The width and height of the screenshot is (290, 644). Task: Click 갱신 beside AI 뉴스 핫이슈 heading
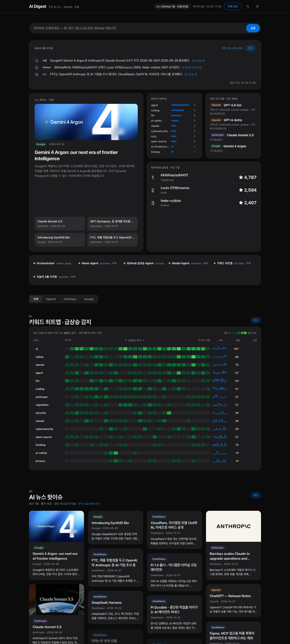(x=256, y=495)
